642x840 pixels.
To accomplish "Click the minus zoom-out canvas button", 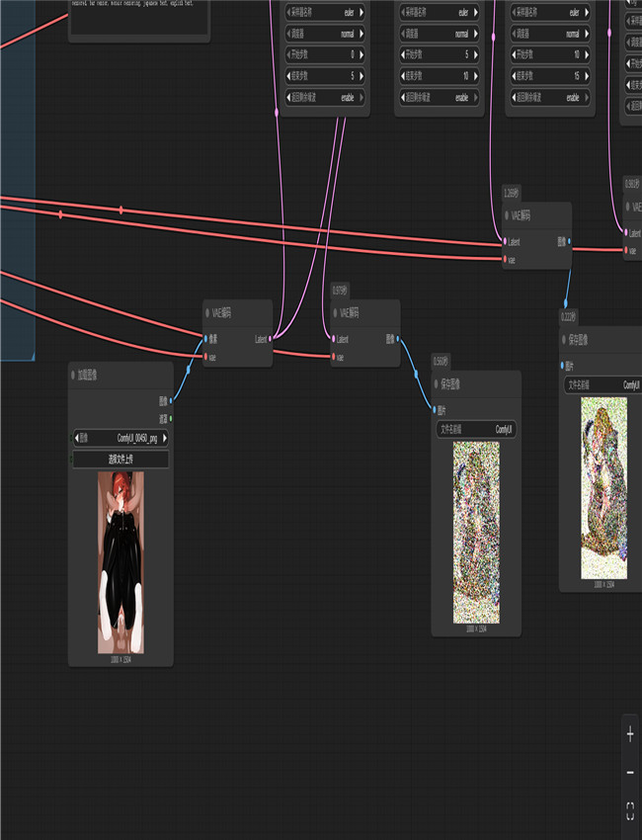I will 630,773.
